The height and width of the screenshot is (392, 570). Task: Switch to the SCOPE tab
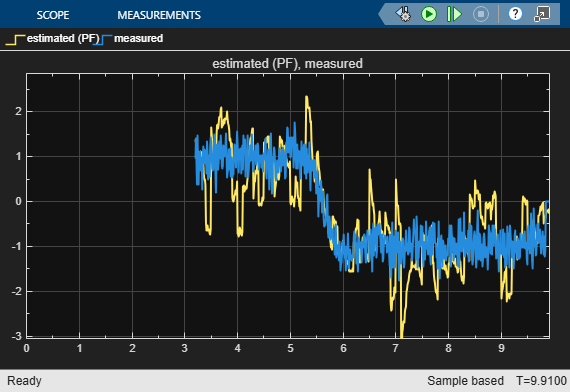tap(53, 15)
